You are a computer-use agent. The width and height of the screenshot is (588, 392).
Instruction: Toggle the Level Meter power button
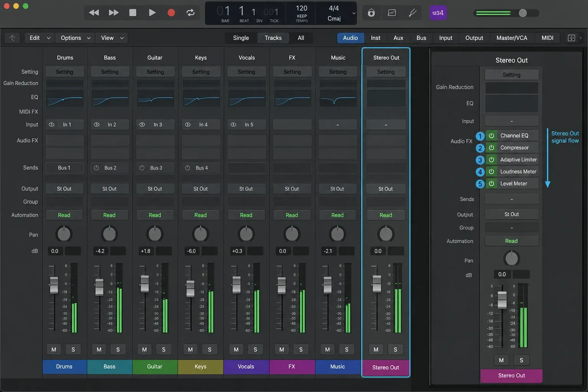(491, 183)
